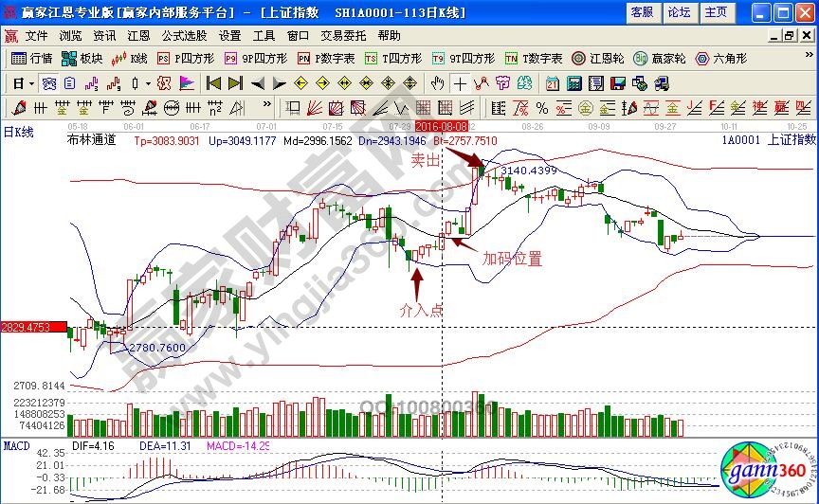Open the 公式选股 menu
Image resolution: width=819 pixels, height=504 pixels.
point(184,36)
